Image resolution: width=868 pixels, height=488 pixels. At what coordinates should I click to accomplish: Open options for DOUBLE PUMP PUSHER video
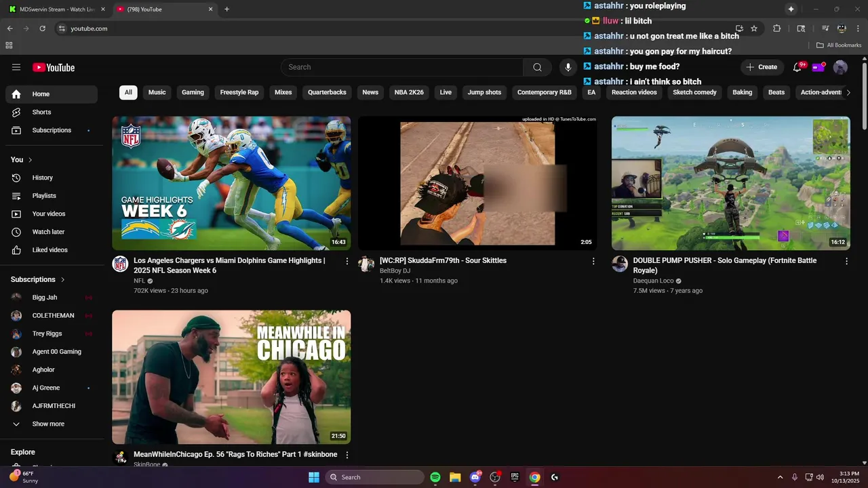click(846, 261)
